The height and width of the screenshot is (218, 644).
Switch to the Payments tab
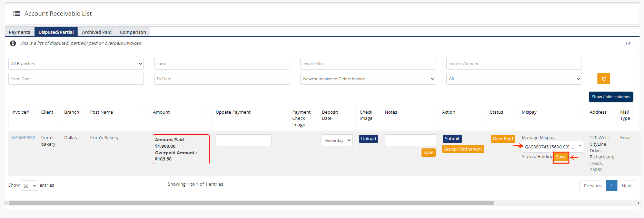pos(19,32)
